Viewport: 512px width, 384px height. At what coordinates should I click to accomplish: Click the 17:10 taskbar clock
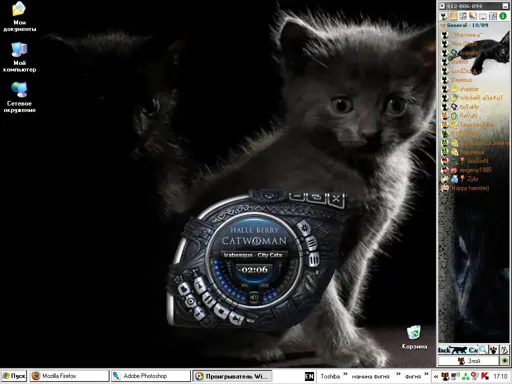tap(500, 377)
